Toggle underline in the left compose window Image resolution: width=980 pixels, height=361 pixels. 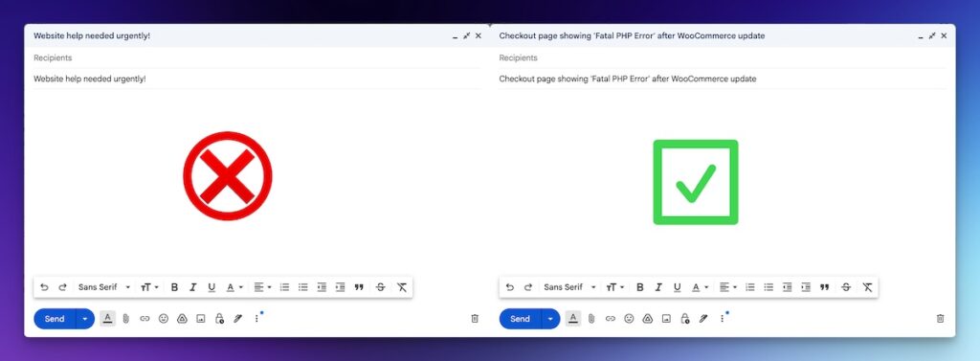coord(212,287)
